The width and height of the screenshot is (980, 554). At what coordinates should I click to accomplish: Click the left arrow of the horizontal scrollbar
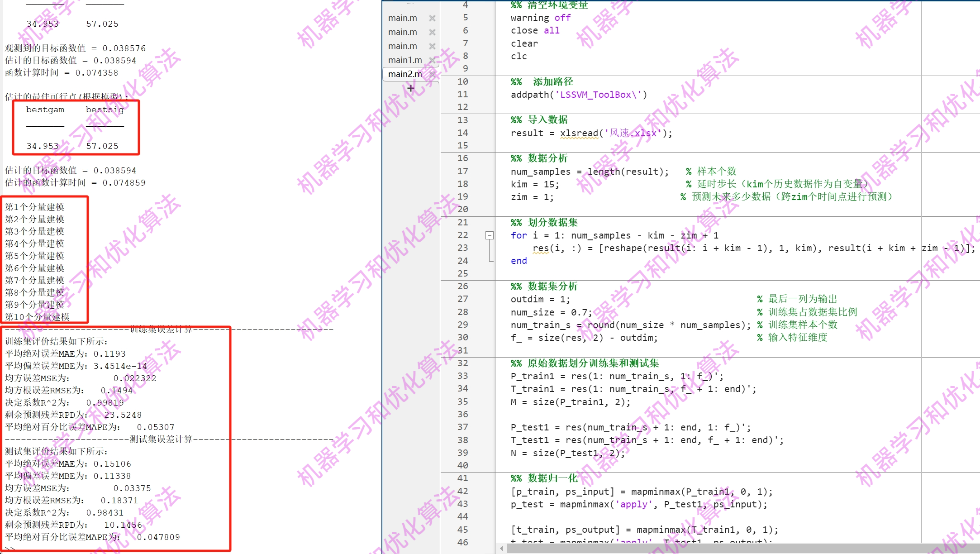click(501, 549)
